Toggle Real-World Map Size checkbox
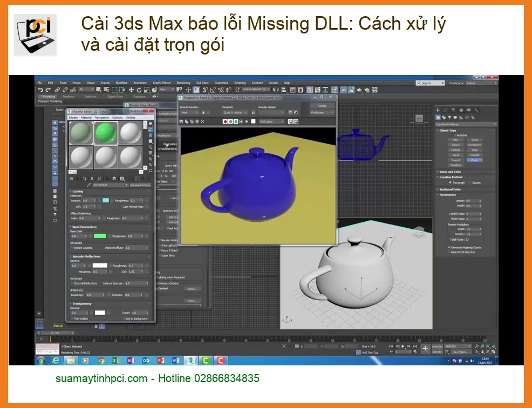532x408 pixels. (x=449, y=252)
